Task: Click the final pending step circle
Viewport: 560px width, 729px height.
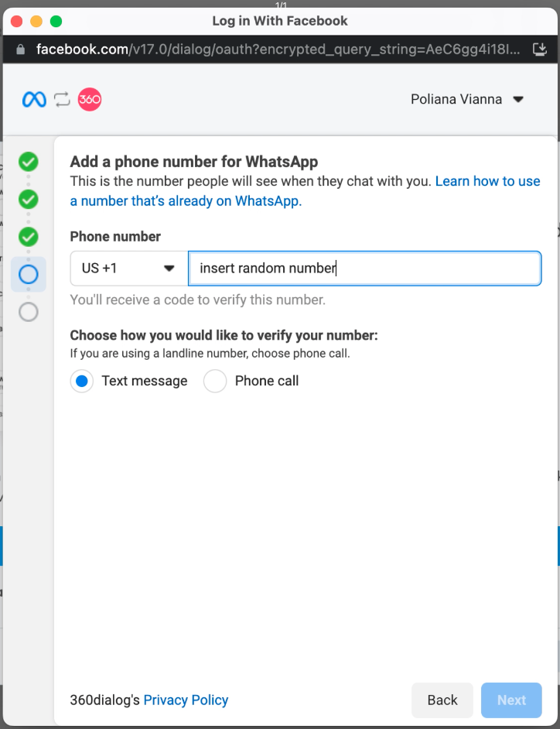Action: [29, 312]
